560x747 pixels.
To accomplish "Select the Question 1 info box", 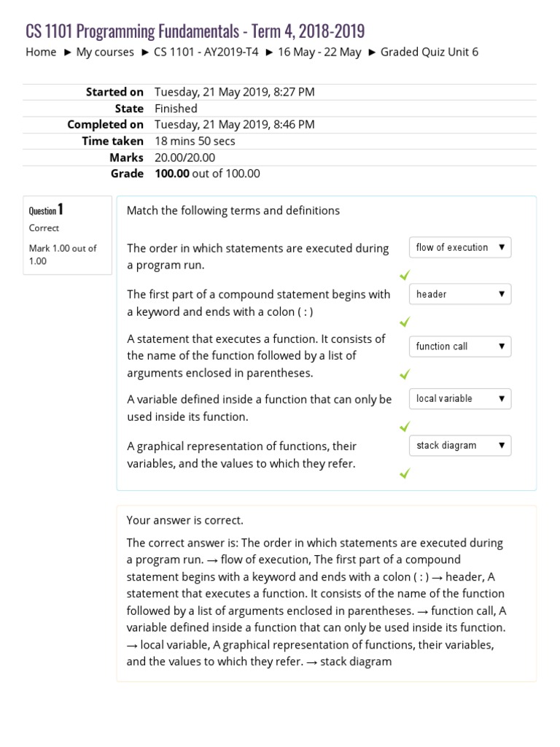I will click(x=68, y=235).
